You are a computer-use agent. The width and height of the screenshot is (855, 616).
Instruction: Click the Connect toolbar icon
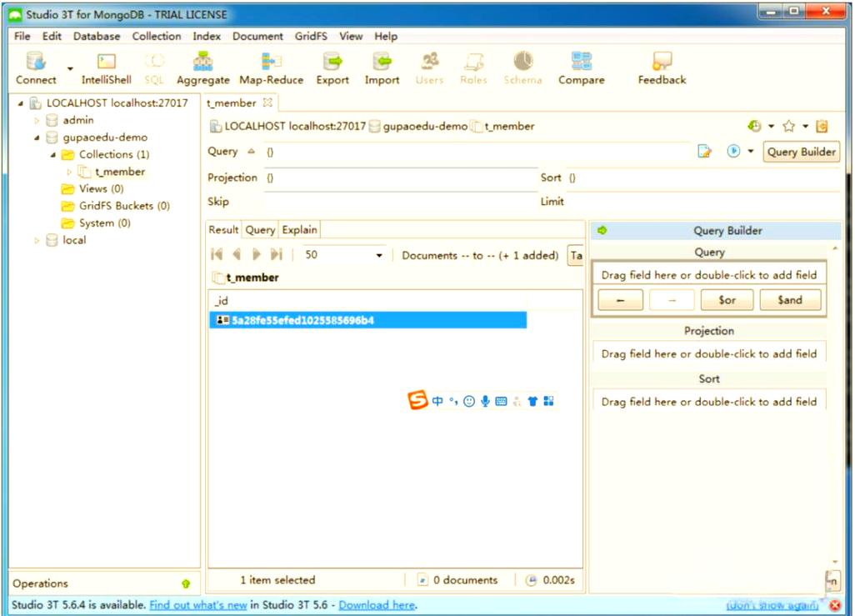[36, 68]
